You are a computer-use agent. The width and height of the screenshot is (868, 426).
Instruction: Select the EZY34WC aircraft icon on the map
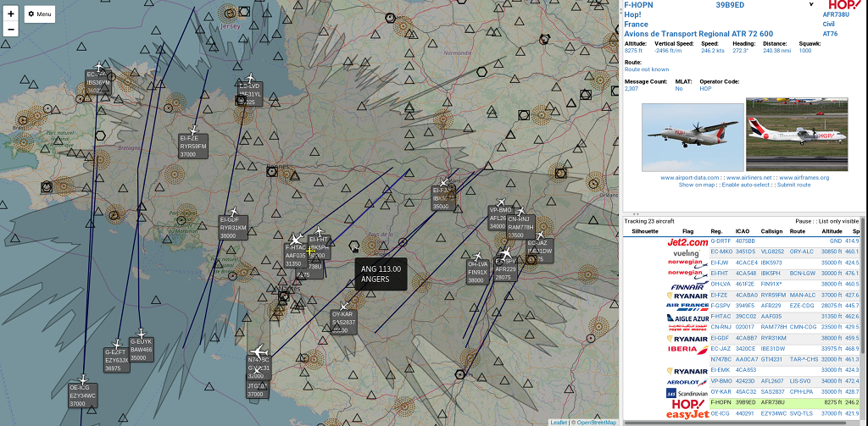coord(84,379)
